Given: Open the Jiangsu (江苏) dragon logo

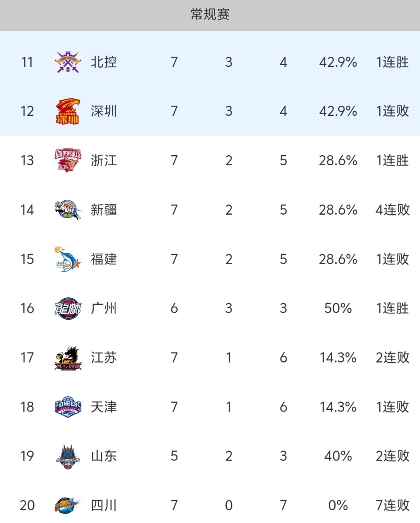Looking at the screenshot, I should click(x=68, y=358).
